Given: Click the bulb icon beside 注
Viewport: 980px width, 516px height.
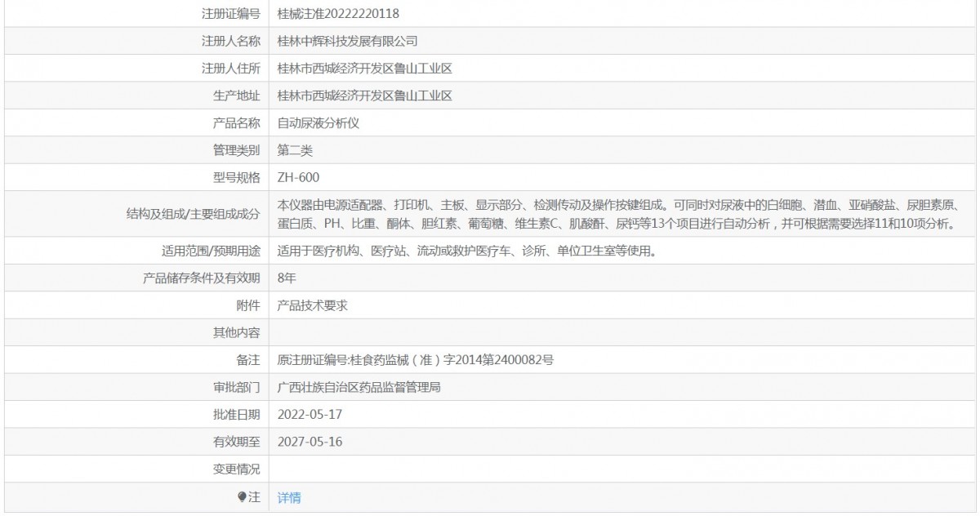Looking at the screenshot, I should pos(242,496).
